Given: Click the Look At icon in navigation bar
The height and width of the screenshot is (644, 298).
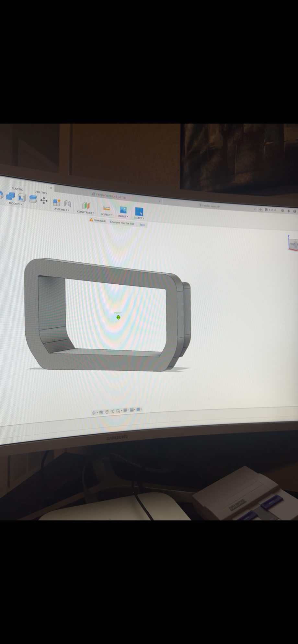Looking at the screenshot, I should (x=101, y=412).
